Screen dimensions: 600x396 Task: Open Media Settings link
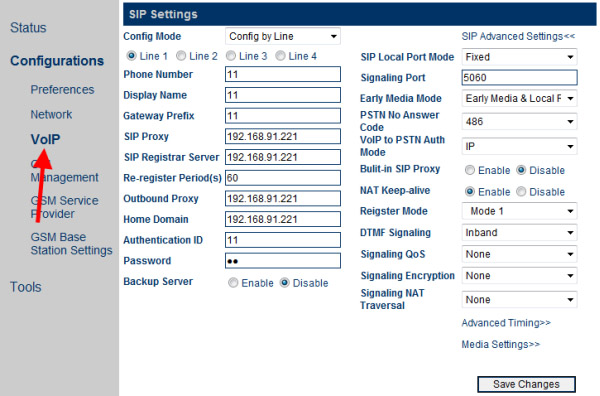tap(501, 344)
